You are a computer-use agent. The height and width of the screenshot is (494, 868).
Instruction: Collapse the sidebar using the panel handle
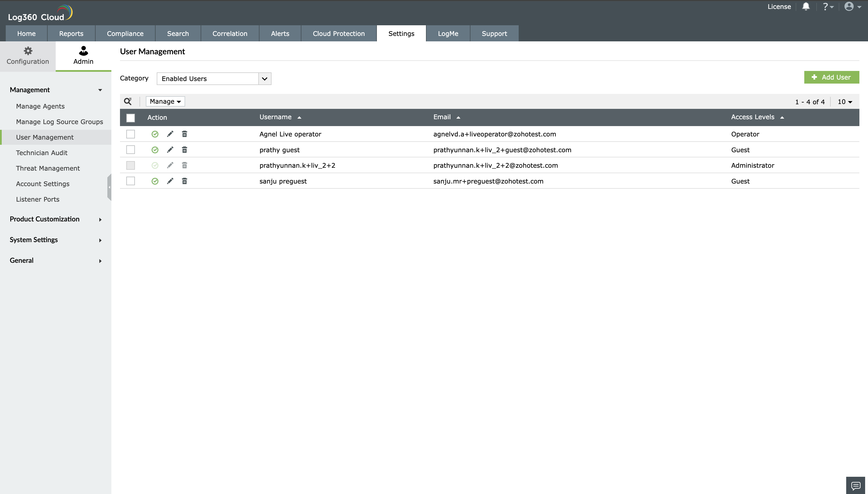pos(109,187)
